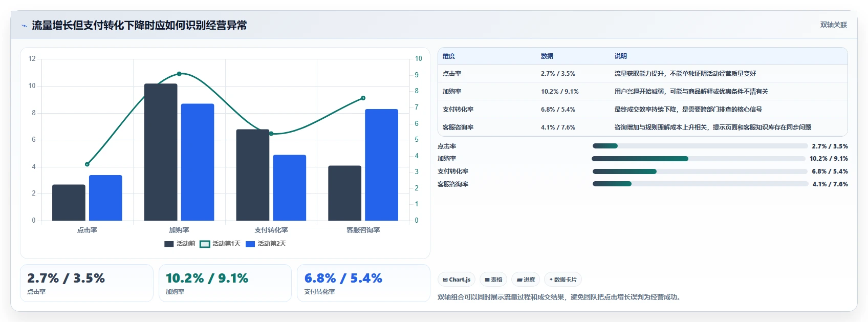Click the description text 双轴组合可以同时展示
Viewport: 868px width, 322px height.
point(560,297)
